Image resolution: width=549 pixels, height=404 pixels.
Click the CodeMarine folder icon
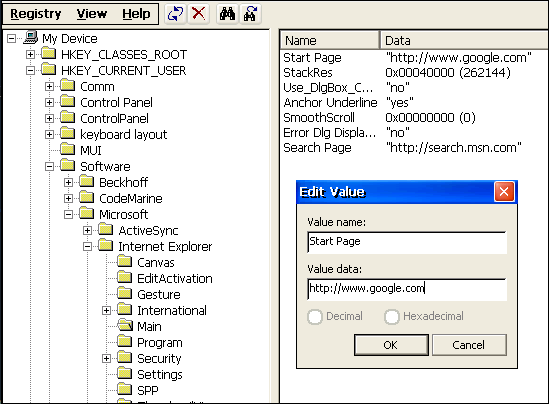[x=86, y=198]
